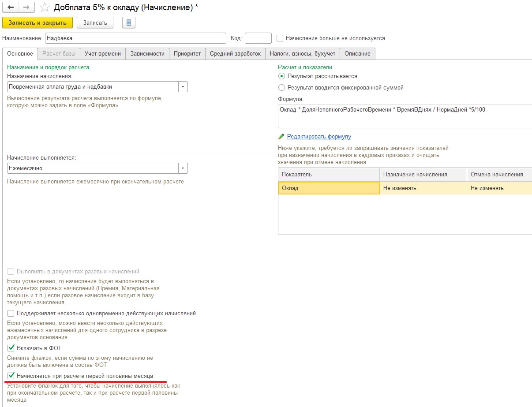Uncheck 'Начисляется при расчете первой половины месяца'
This screenshot has width=532, height=407.
pos(11,376)
